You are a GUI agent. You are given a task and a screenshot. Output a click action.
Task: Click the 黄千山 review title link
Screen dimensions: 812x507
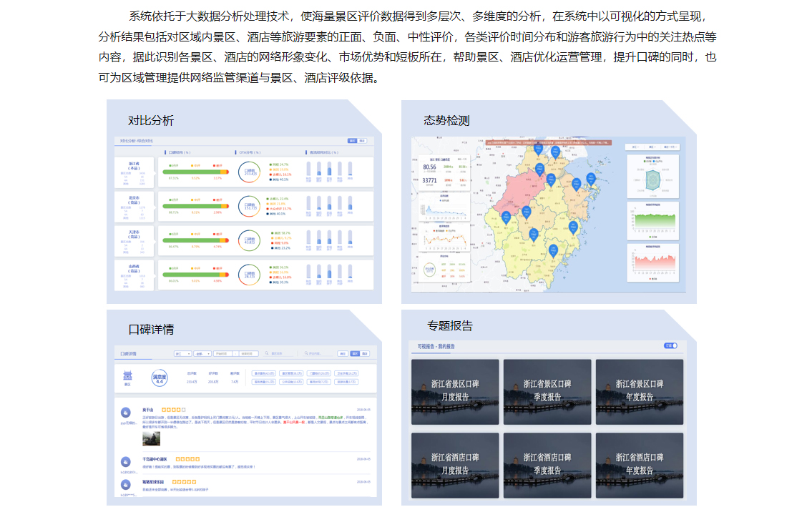pos(148,410)
